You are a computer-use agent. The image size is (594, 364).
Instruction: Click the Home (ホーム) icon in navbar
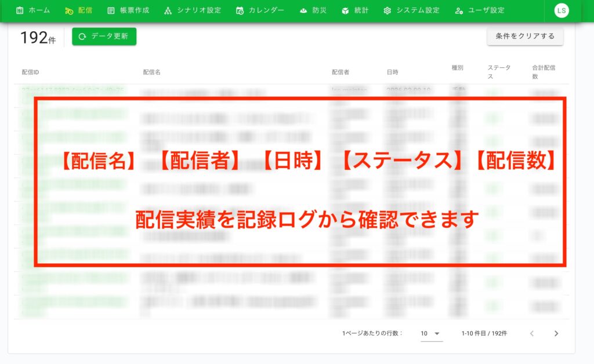(20, 10)
